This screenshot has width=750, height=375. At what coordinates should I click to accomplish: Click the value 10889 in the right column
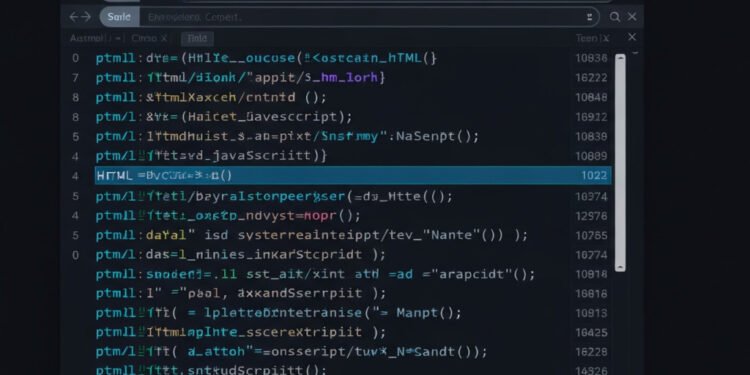point(591,156)
